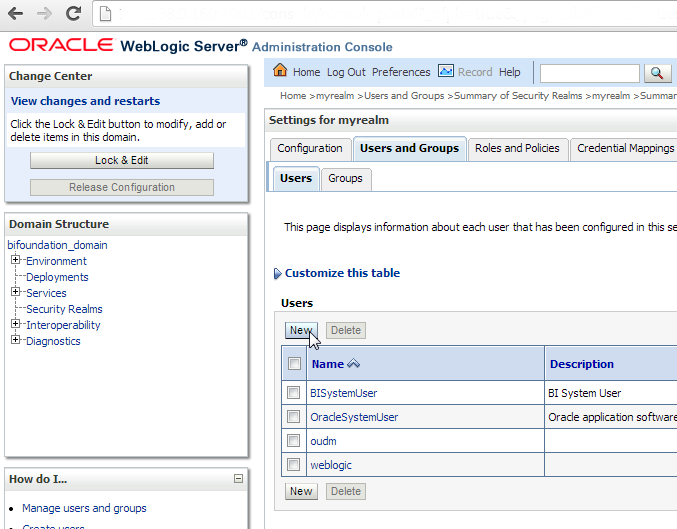Click the Description column header
The image size is (677, 529).
pos(582,364)
